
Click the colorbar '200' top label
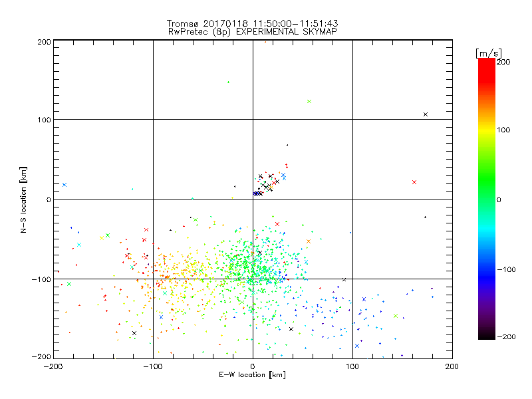(x=503, y=62)
